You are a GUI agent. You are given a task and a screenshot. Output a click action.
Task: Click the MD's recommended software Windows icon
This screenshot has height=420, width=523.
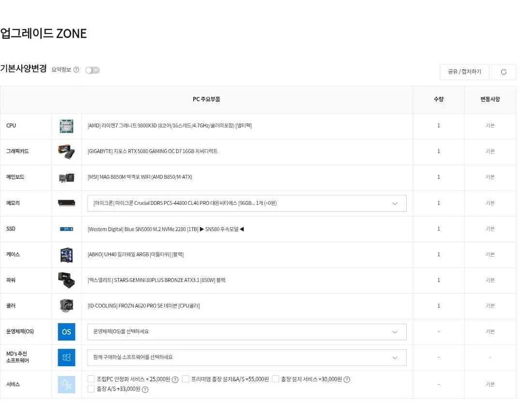tap(66, 358)
